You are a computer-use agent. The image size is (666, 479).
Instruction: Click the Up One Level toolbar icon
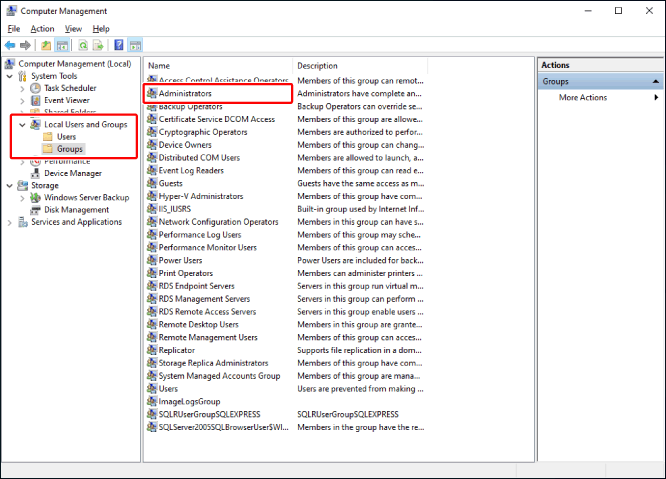coord(47,45)
